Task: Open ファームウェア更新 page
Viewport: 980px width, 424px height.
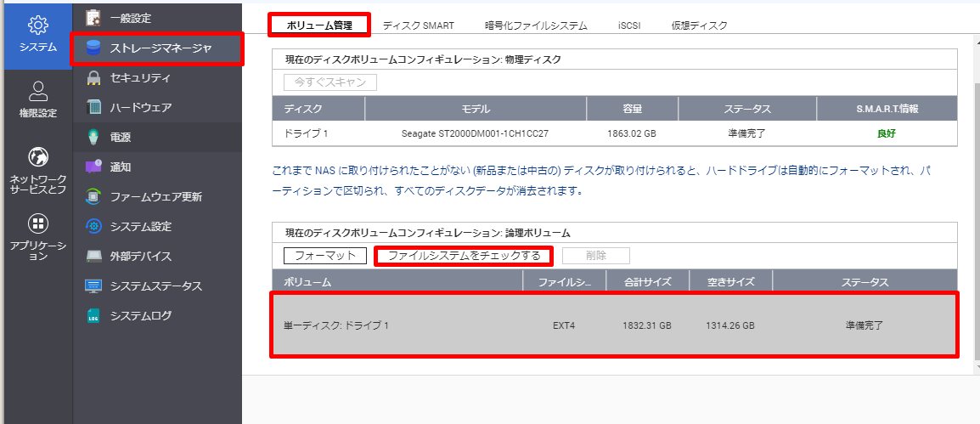Action: (x=157, y=197)
